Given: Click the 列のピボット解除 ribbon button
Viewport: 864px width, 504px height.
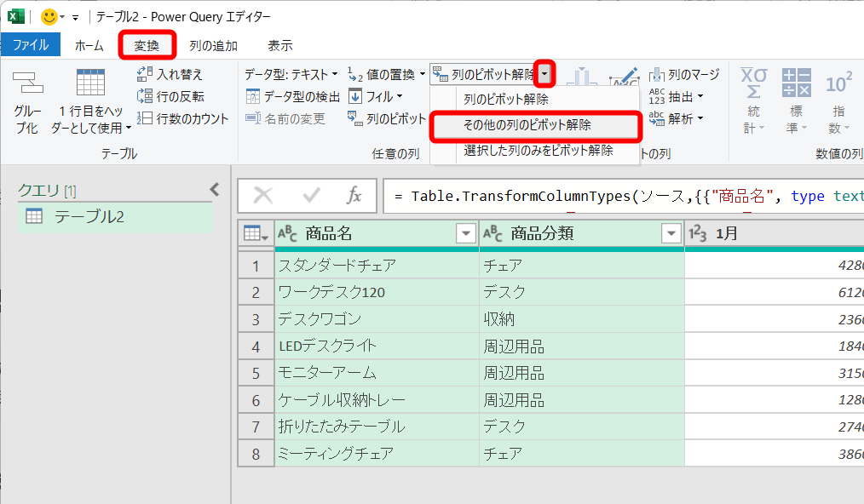Looking at the screenshot, I should tap(484, 74).
